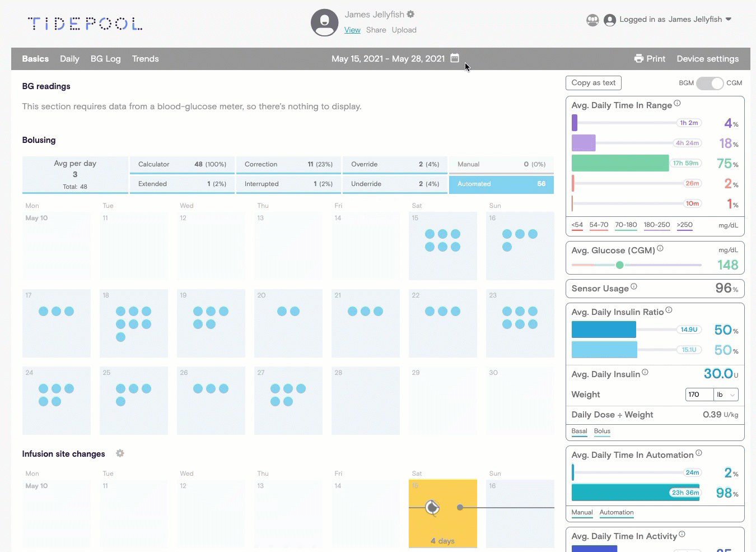Viewport: 756px width, 552px height.
Task: Click the average glucose slider dot
Action: pyautogui.click(x=620, y=265)
